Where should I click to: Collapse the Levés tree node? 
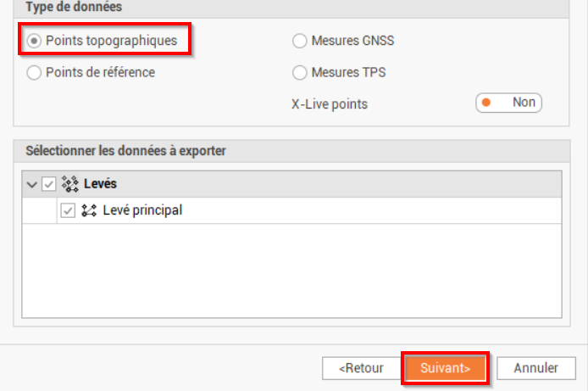32,184
